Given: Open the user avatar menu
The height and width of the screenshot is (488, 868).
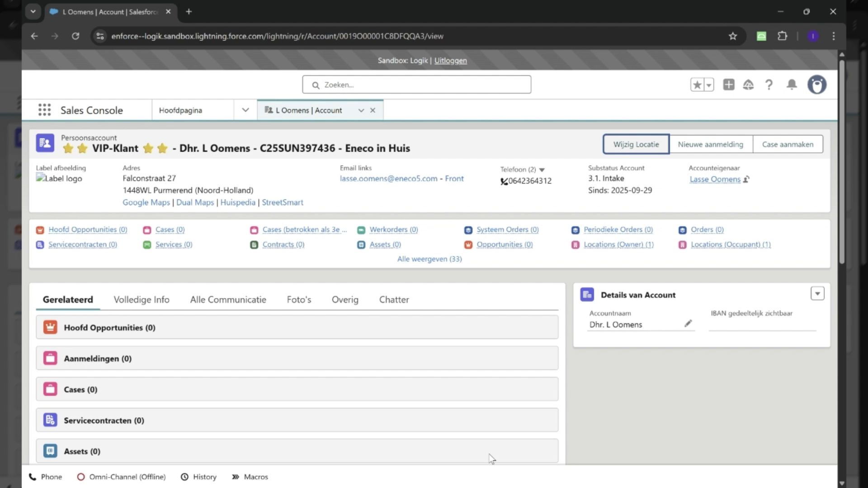Looking at the screenshot, I should tap(817, 84).
